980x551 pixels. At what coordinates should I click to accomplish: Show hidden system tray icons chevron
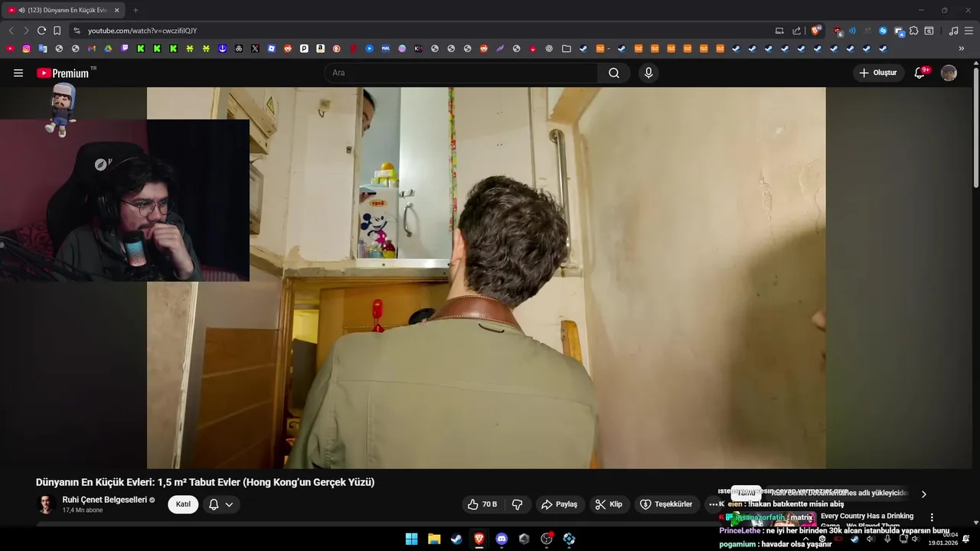tap(805, 539)
